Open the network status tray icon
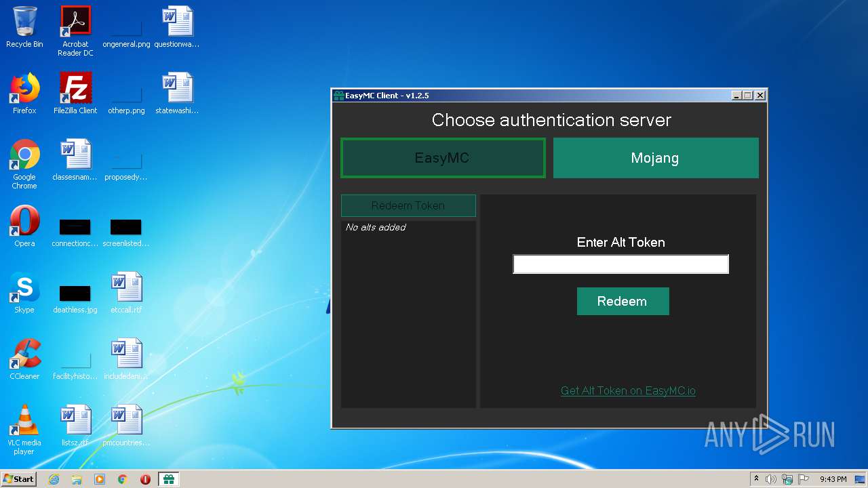 coord(787,479)
